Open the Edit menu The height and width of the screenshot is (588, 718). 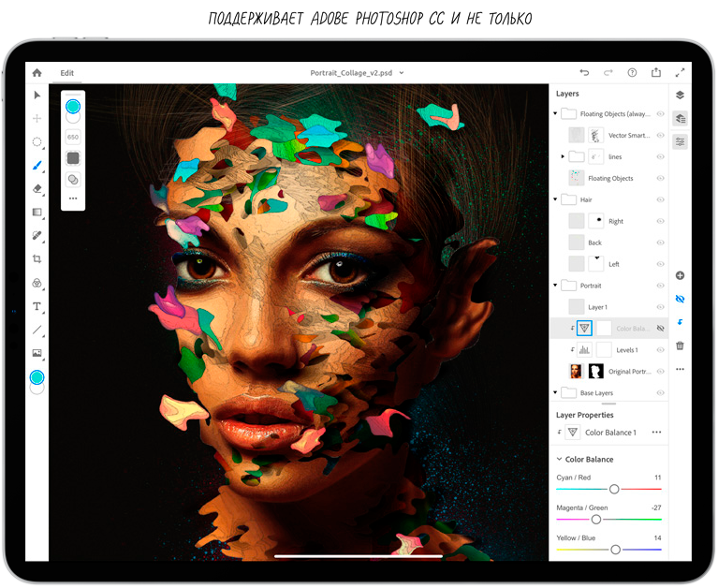pyautogui.click(x=67, y=72)
